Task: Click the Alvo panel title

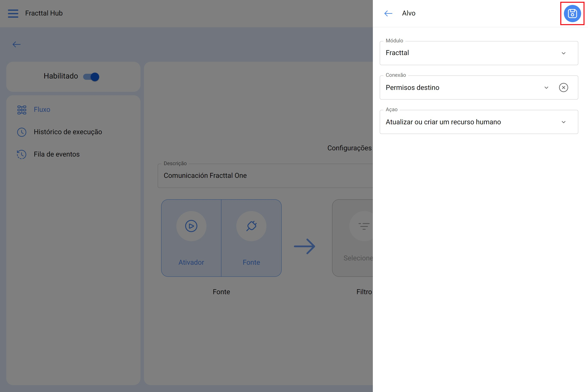Action: [408, 13]
